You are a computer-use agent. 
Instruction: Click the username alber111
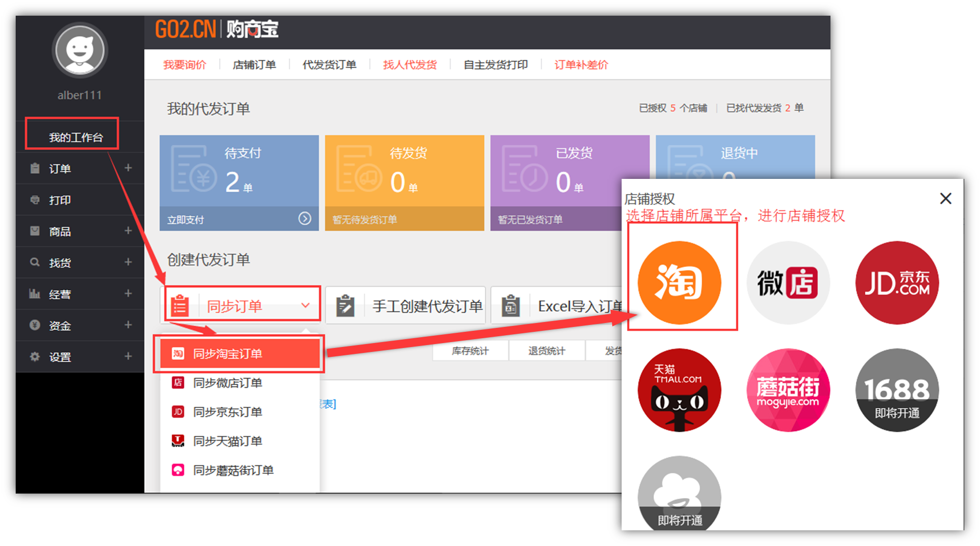click(79, 96)
